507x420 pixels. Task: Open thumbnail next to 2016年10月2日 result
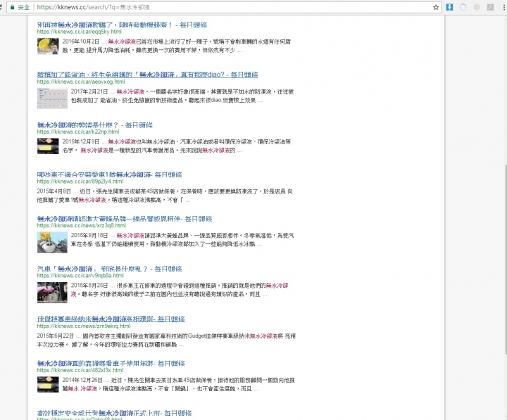coord(48,46)
